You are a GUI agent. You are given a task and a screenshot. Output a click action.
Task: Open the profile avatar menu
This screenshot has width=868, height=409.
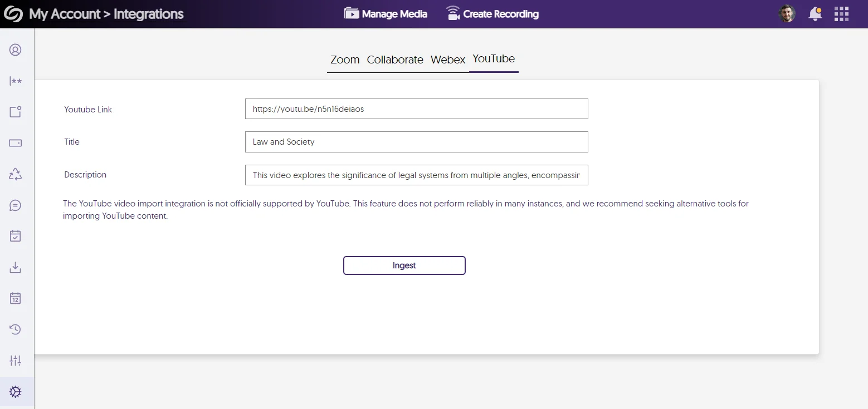pyautogui.click(x=787, y=13)
